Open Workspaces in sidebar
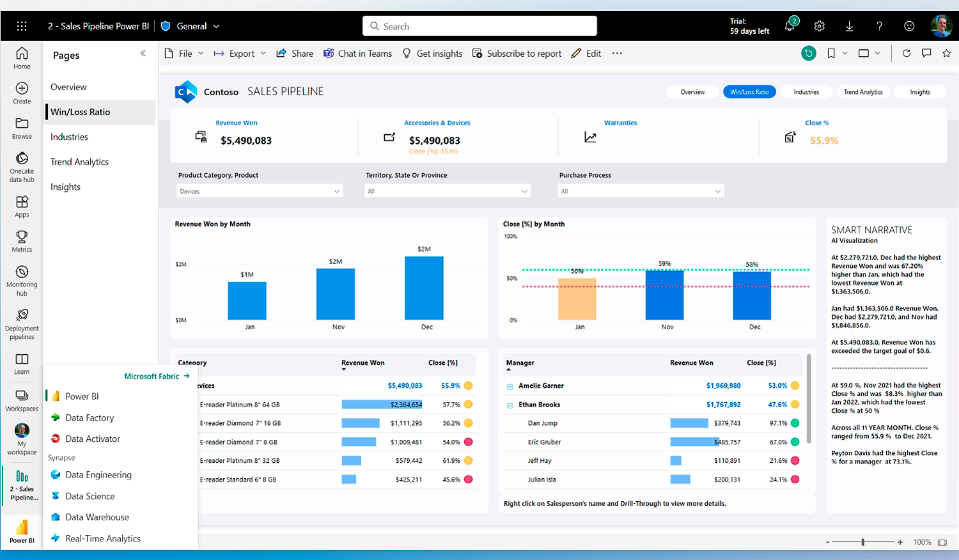Screen dimensions: 959x560 coord(22,400)
